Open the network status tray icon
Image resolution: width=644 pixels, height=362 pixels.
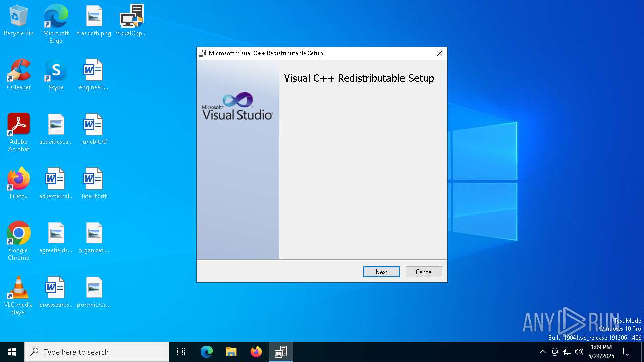[567, 352]
